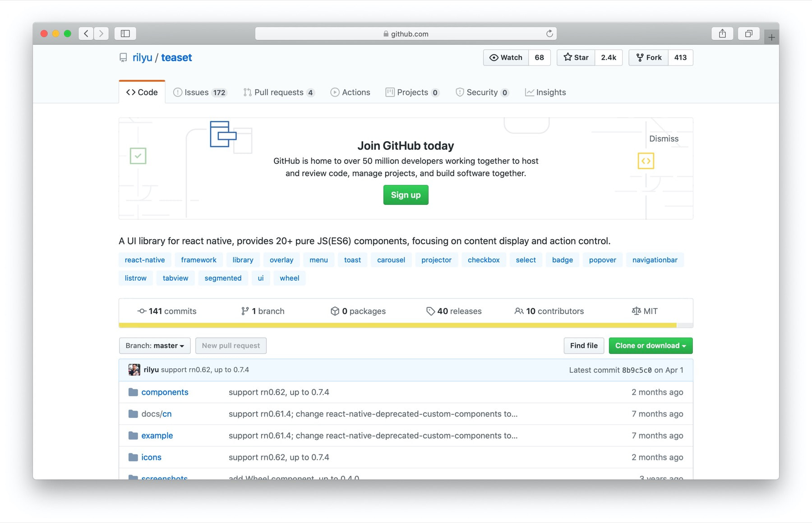Open latest commit hash 8b9c5c0

pos(637,370)
